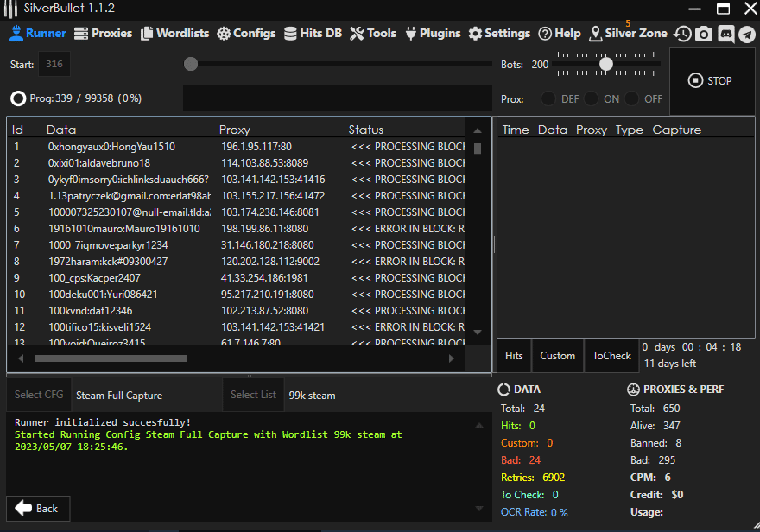Click the Start value input field

[54, 65]
